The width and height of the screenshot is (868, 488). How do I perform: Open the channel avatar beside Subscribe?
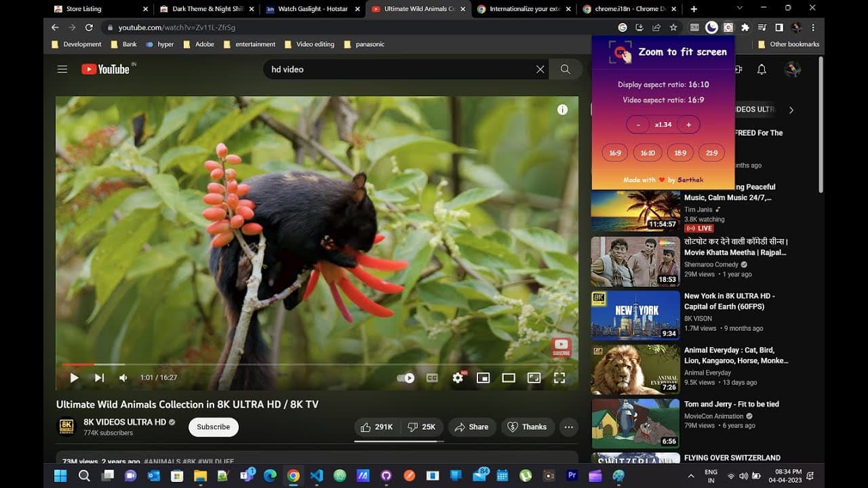[66, 426]
